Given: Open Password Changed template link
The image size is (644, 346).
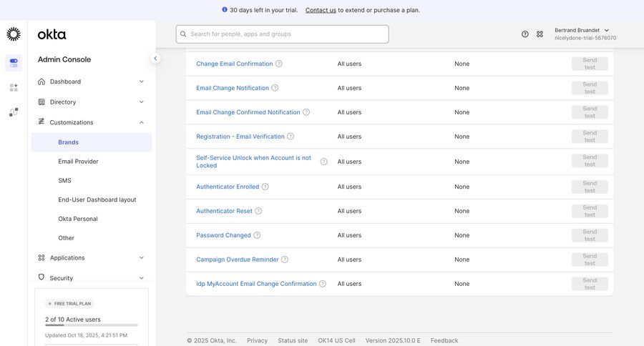Looking at the screenshot, I should tap(223, 235).
